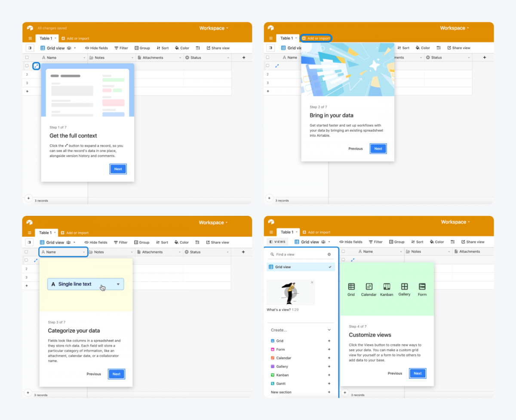This screenshot has width=516, height=420.
Task: Toggle header select-all checkbox in Step 1 panel
Action: [x=27, y=57]
